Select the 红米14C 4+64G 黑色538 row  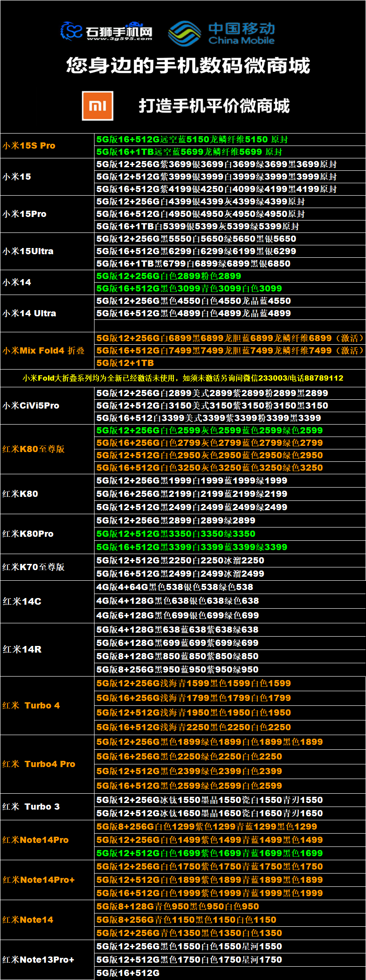(230, 587)
